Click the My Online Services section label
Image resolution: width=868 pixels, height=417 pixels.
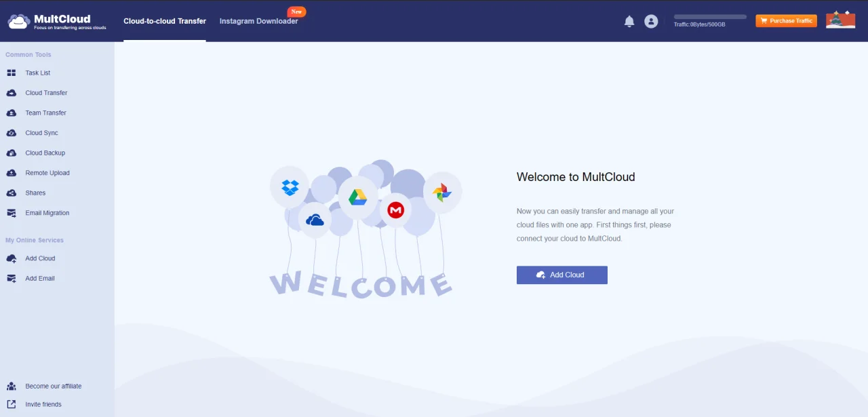pos(35,240)
